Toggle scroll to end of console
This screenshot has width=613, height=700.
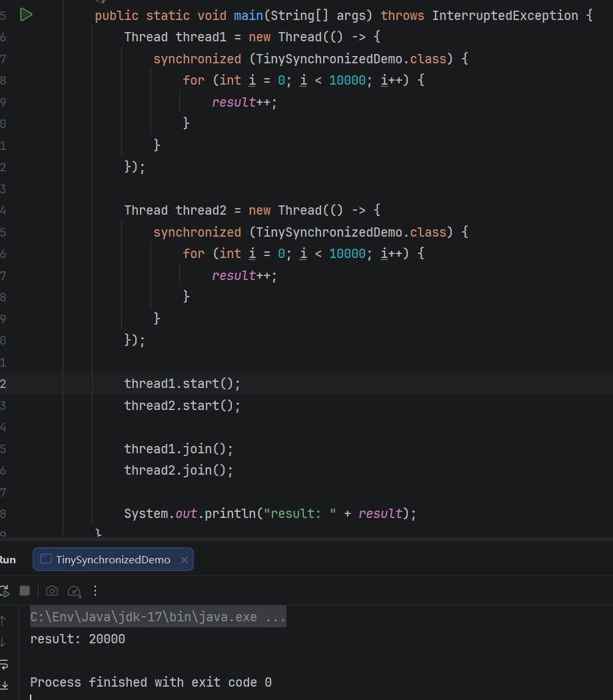[x=4, y=685]
